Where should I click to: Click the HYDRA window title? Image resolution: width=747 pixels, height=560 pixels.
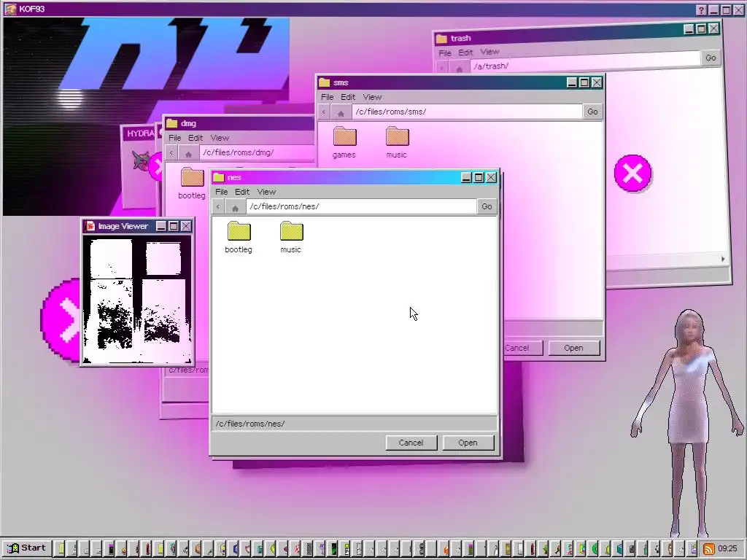[x=140, y=133]
